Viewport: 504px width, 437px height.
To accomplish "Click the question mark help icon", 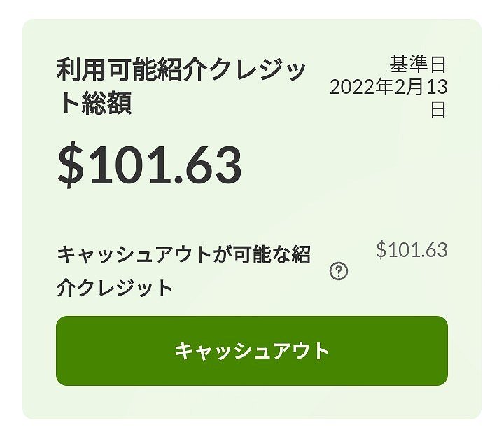I will coord(339,272).
